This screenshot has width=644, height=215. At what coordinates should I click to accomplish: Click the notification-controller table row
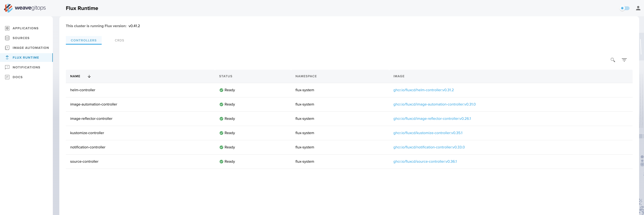coord(88,147)
